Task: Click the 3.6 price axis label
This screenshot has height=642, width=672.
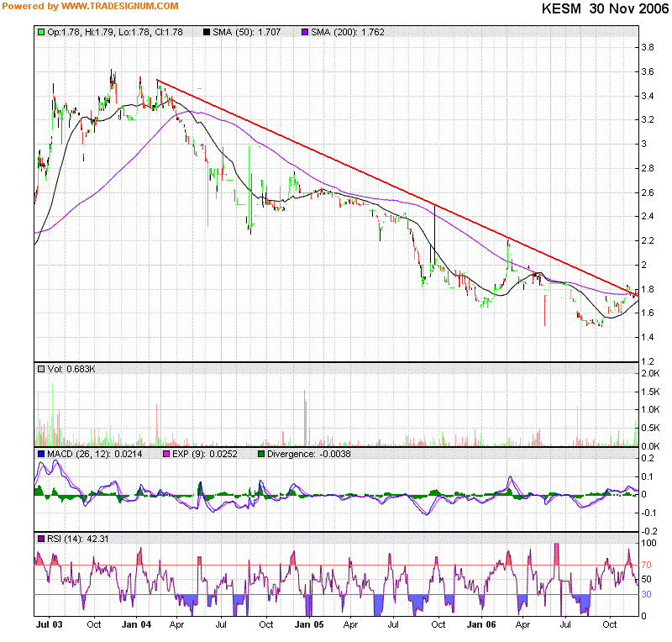Action: tap(648, 71)
